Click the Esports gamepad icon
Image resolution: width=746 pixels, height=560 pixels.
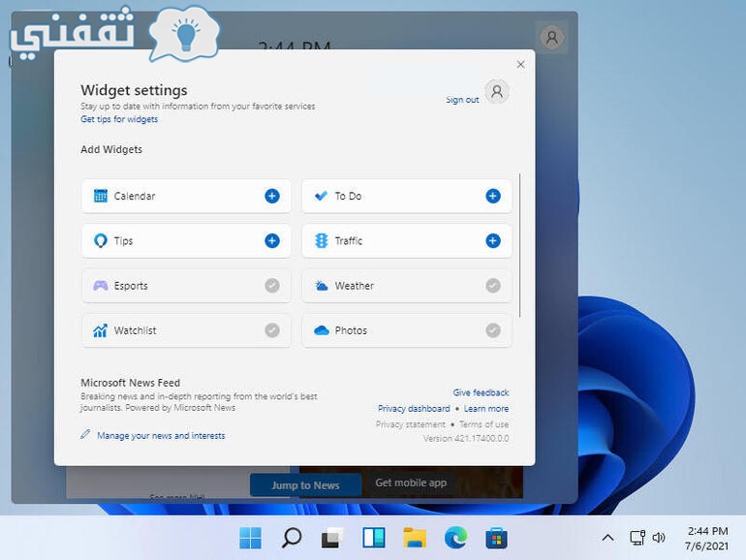(x=101, y=286)
